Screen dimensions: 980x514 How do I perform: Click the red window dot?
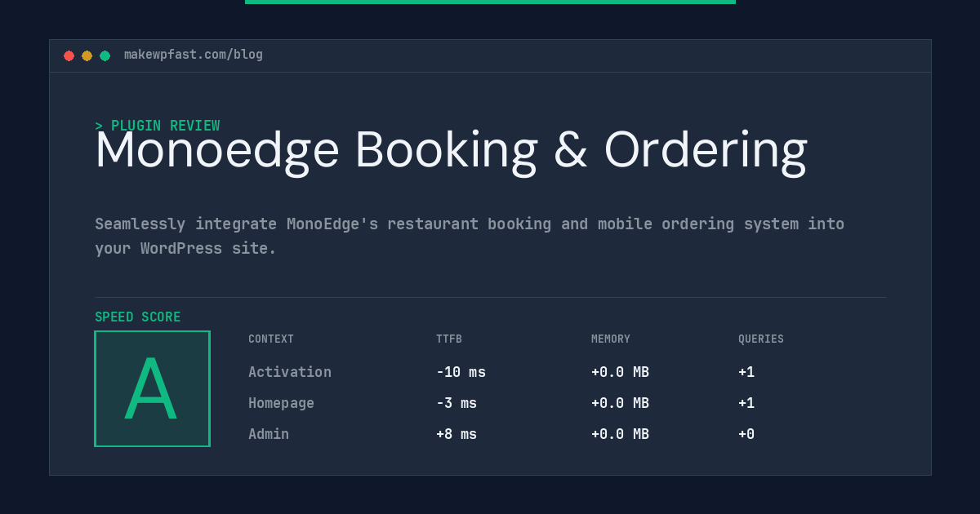pyautogui.click(x=69, y=55)
